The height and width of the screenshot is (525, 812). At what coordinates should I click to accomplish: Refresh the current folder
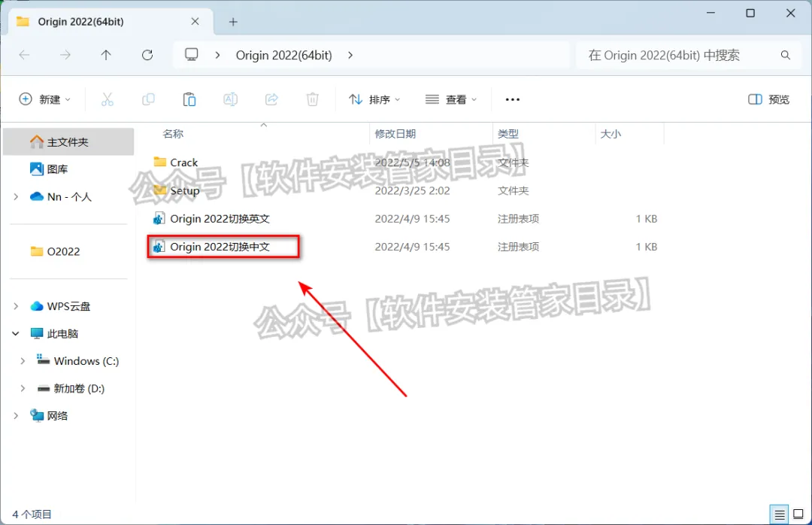pyautogui.click(x=147, y=55)
